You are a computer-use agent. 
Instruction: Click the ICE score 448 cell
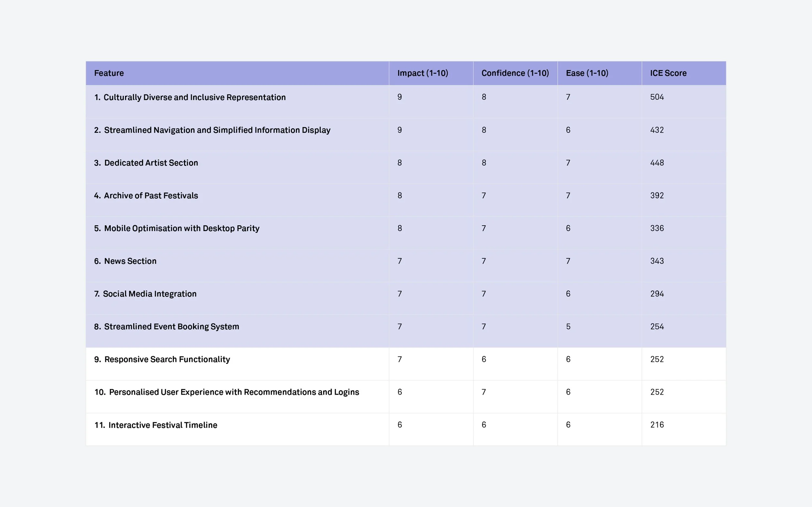[657, 163]
